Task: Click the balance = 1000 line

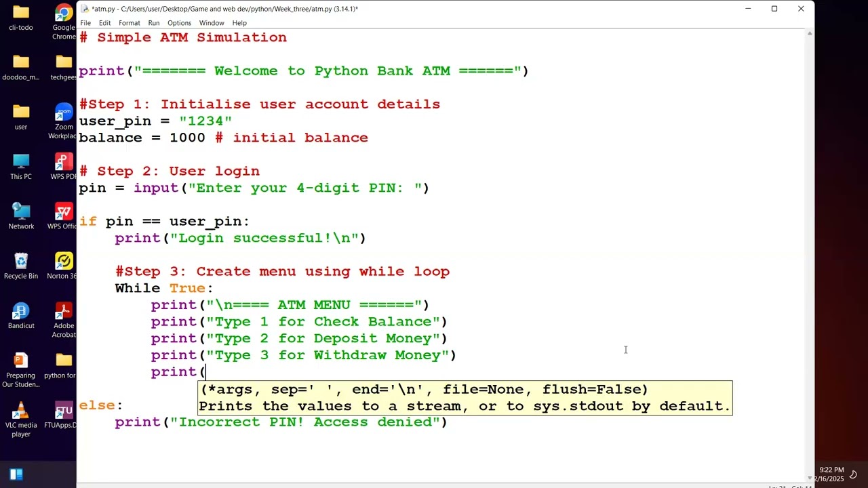Action: click(224, 138)
